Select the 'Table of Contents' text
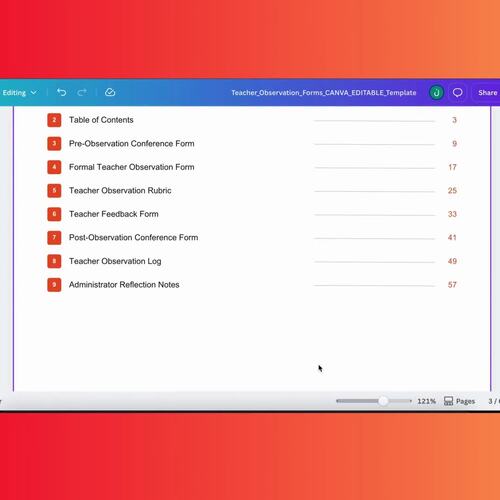Viewport: 500px width, 500px height. [x=101, y=120]
